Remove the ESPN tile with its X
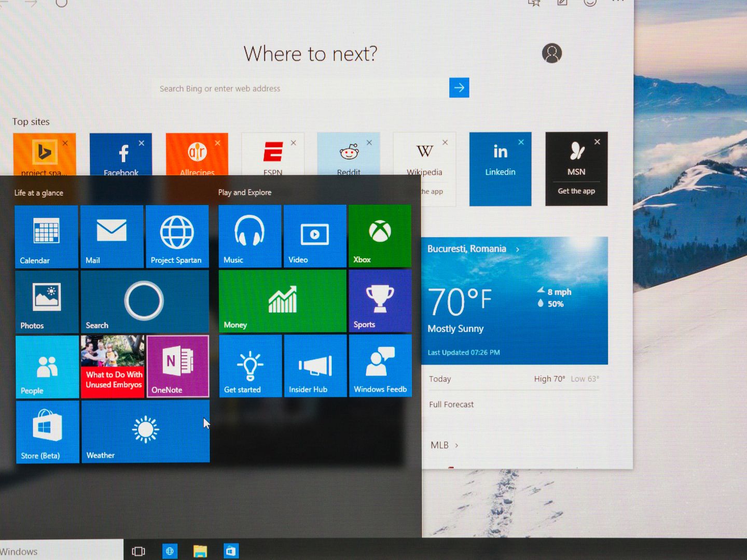Screen dimensions: 747x560 pos(294,143)
